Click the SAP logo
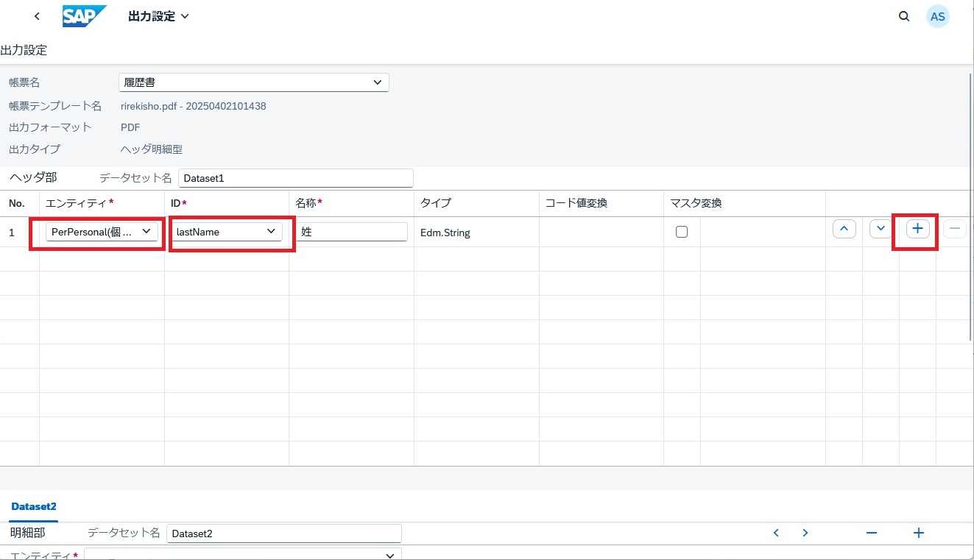974x560 pixels. pyautogui.click(x=84, y=16)
